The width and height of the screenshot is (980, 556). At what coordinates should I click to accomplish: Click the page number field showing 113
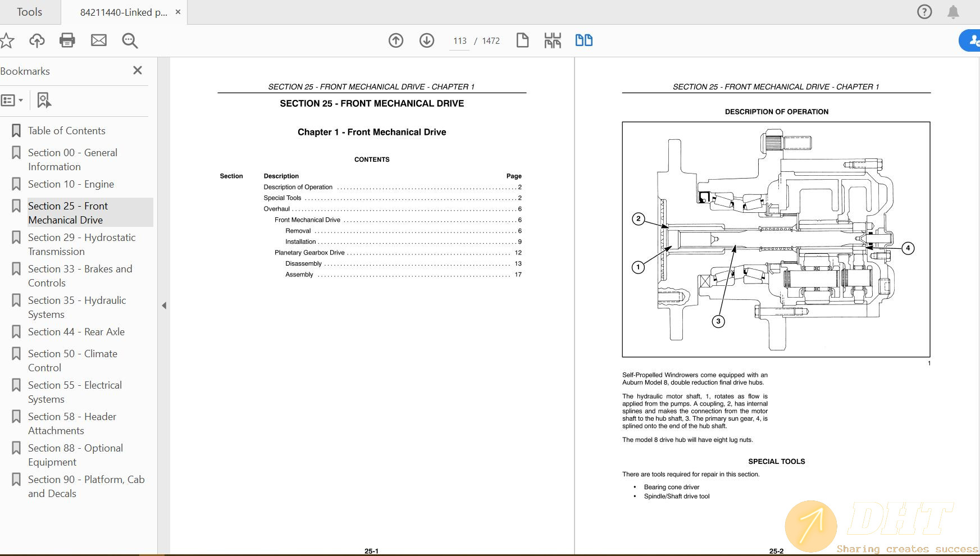coord(459,41)
